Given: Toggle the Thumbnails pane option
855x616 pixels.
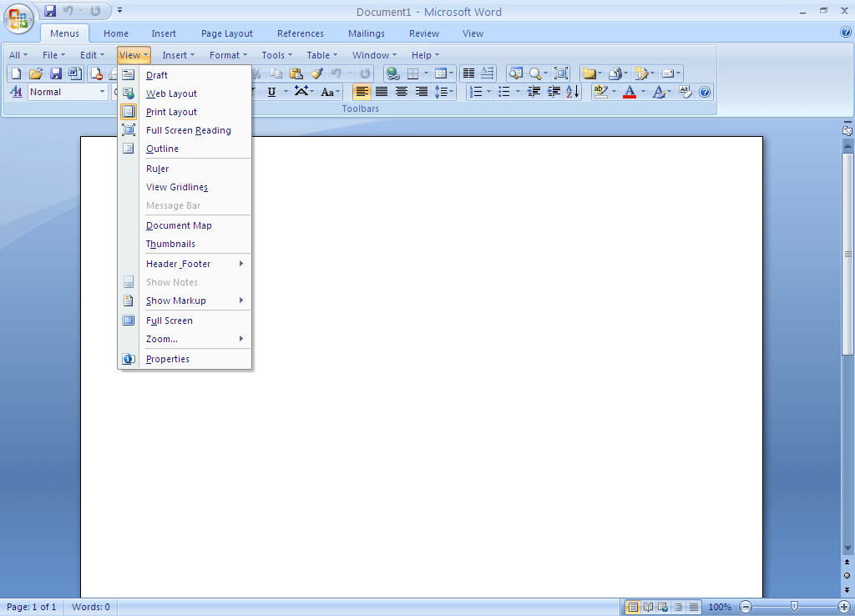Looking at the screenshot, I should [170, 244].
